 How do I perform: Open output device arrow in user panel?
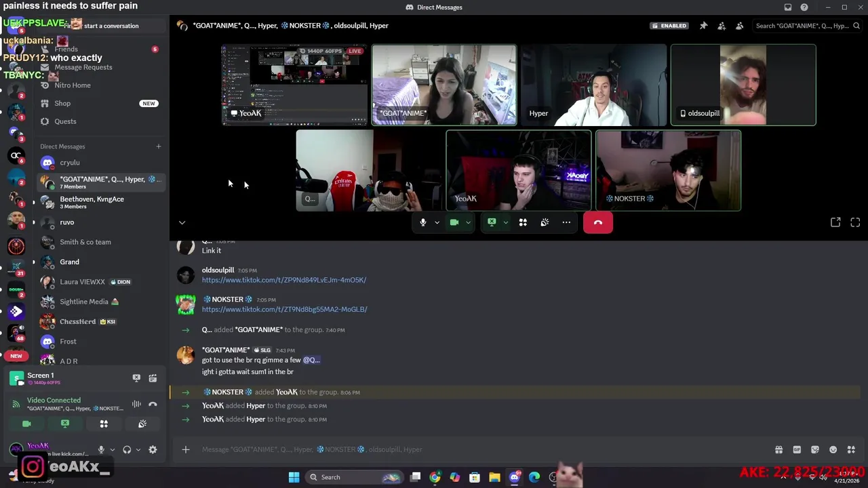coord(138,449)
